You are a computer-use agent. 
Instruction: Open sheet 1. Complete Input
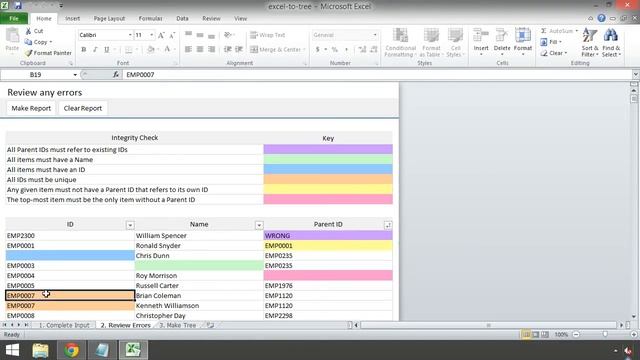tap(64, 325)
